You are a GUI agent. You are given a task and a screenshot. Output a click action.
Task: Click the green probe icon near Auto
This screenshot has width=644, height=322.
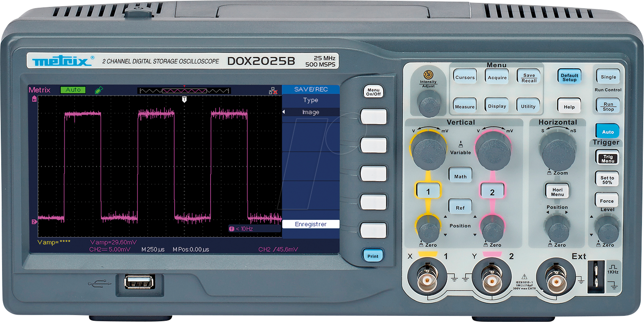point(99,90)
